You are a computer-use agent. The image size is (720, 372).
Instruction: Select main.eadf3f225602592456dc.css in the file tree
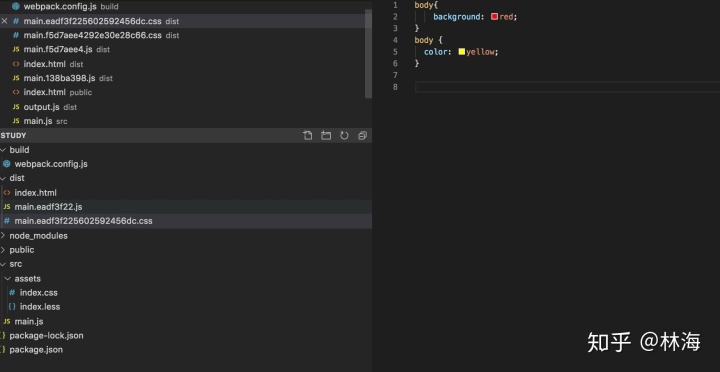pos(186,221)
